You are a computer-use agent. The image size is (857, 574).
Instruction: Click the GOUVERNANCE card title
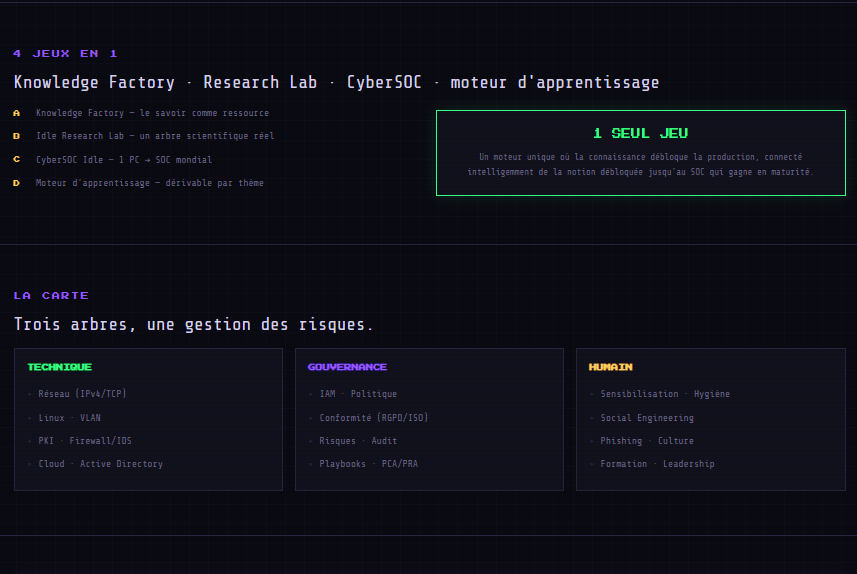pos(347,367)
